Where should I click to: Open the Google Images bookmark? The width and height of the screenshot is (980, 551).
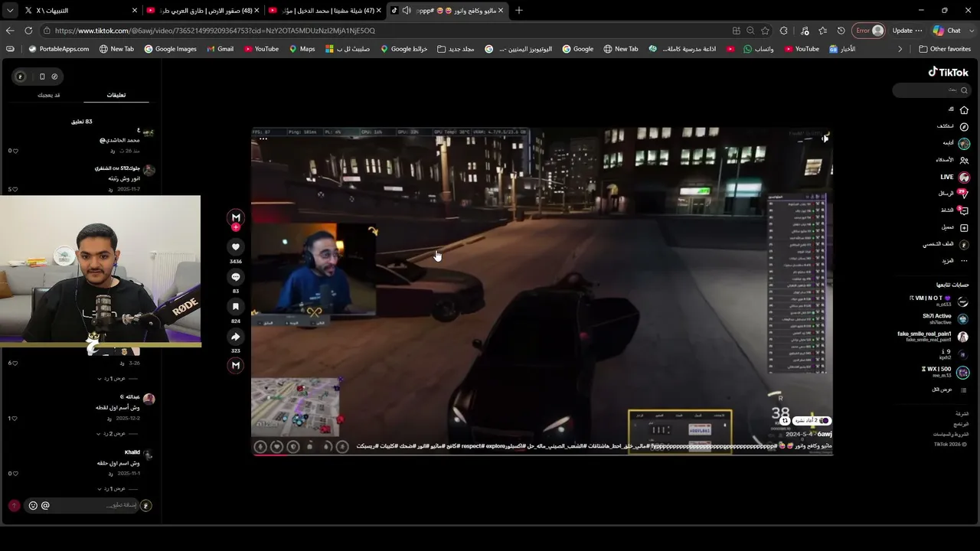coord(170,49)
